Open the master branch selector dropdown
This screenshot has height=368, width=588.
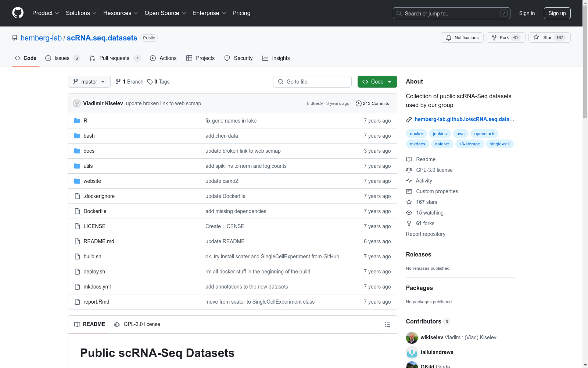click(x=89, y=82)
